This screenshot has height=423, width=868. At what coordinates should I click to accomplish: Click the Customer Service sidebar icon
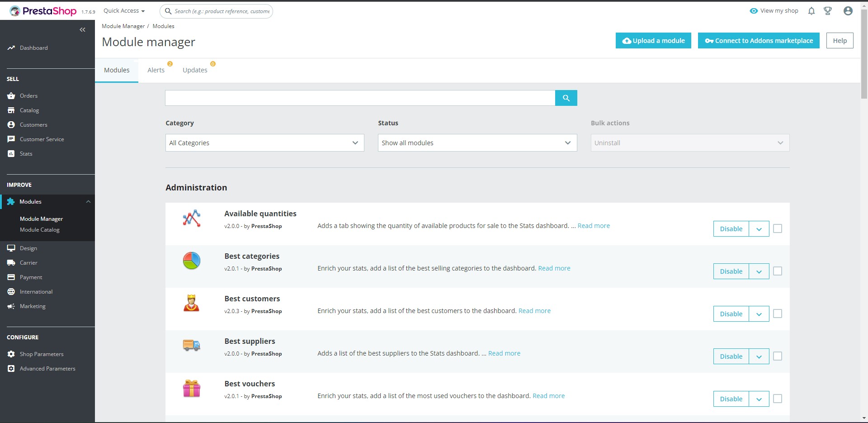11,139
